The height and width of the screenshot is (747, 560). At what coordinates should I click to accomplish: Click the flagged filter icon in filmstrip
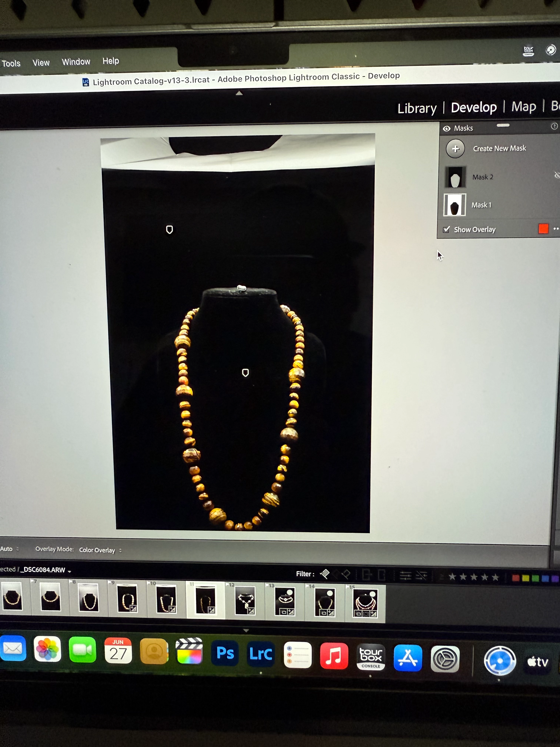325,574
